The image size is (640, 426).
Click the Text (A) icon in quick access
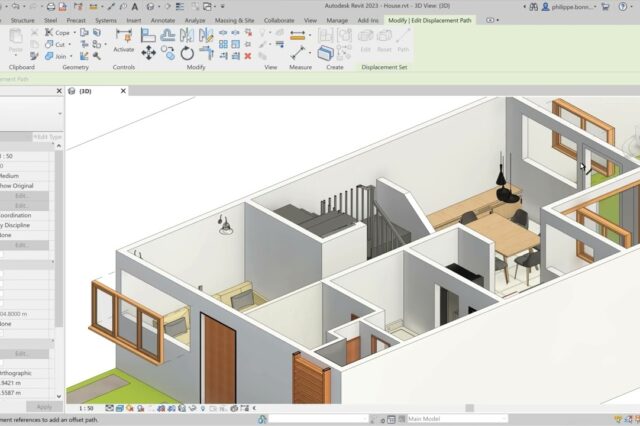coord(134,7)
